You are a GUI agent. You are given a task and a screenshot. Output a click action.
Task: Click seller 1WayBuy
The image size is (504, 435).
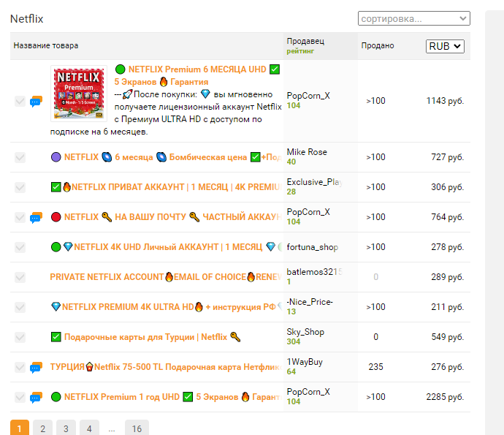[305, 362]
